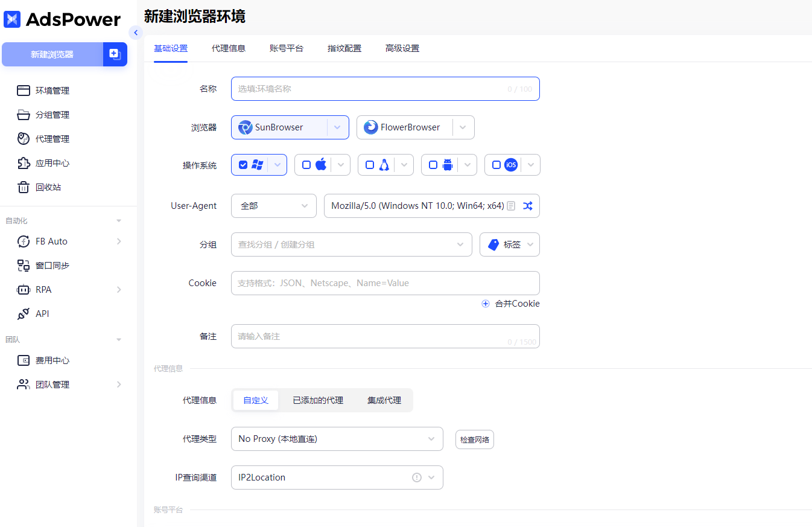812x527 pixels.
Task: Switch to 基础设置 tab
Action: 171,48
